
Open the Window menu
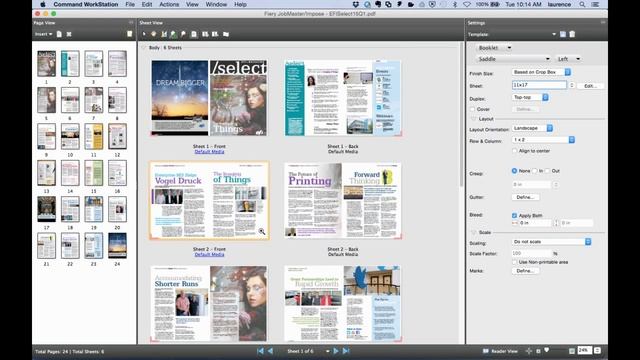point(216,4)
